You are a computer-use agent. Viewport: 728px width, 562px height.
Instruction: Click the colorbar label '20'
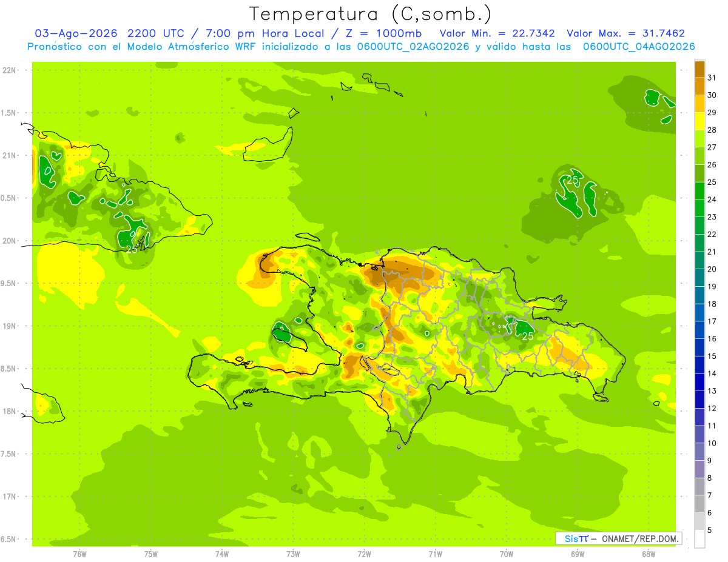(x=712, y=269)
